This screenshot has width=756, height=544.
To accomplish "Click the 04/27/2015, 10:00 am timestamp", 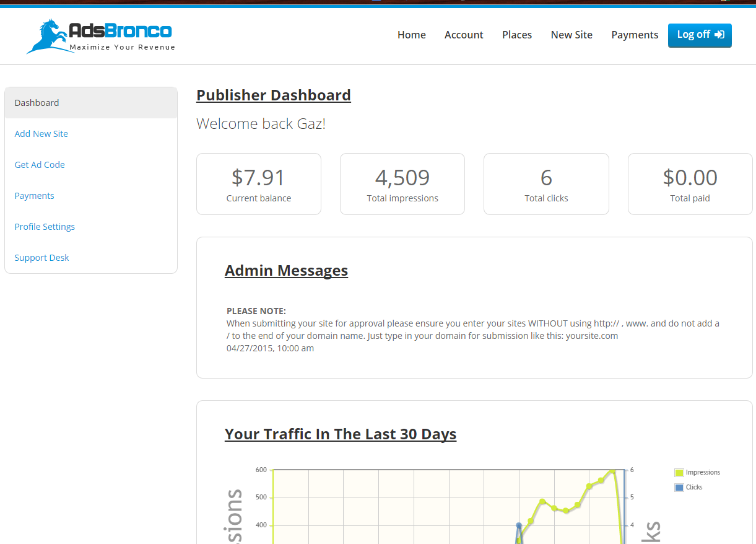I will 270,348.
